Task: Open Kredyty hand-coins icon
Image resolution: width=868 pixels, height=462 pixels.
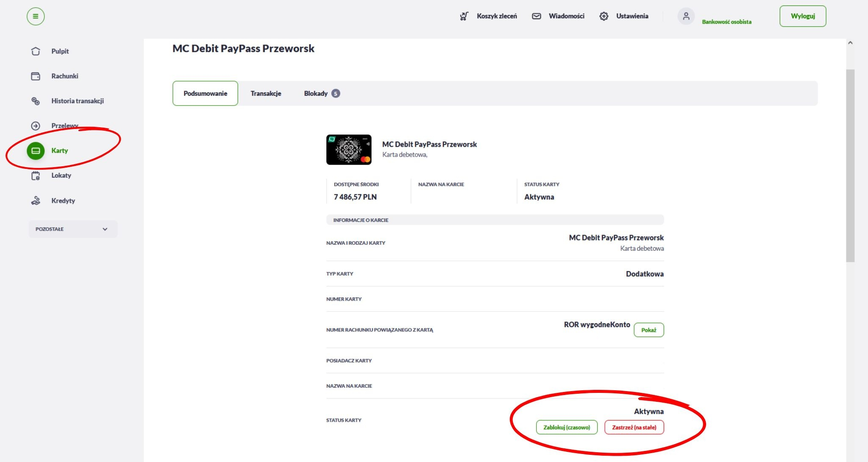Action: (x=36, y=201)
